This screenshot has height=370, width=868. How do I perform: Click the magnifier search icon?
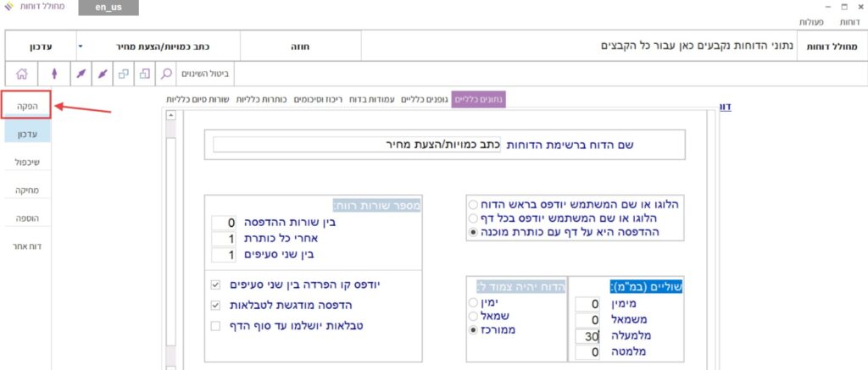click(x=167, y=74)
